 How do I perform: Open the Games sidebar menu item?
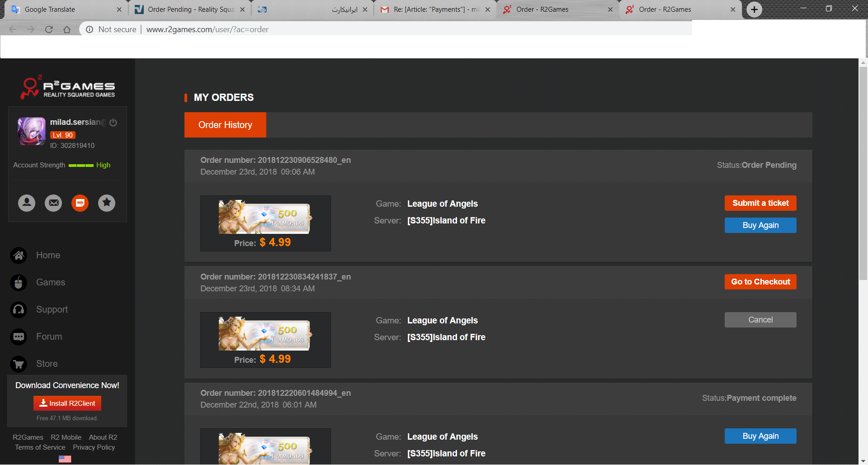[50, 282]
